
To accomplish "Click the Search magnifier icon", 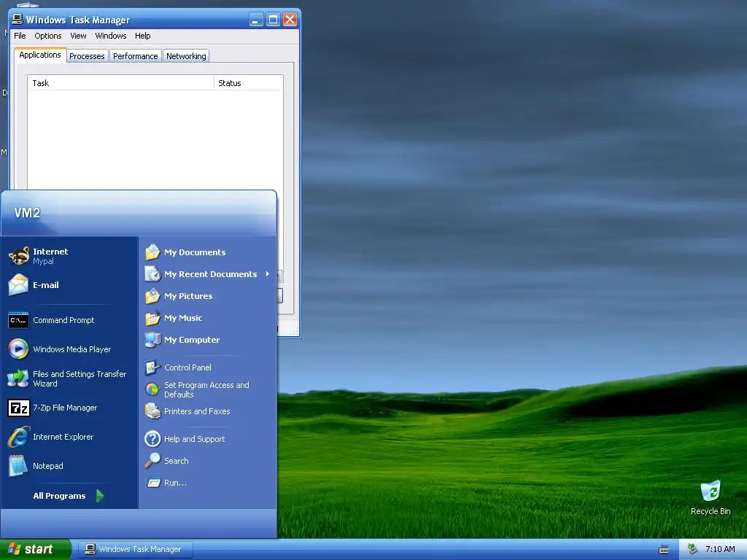I will (152, 461).
